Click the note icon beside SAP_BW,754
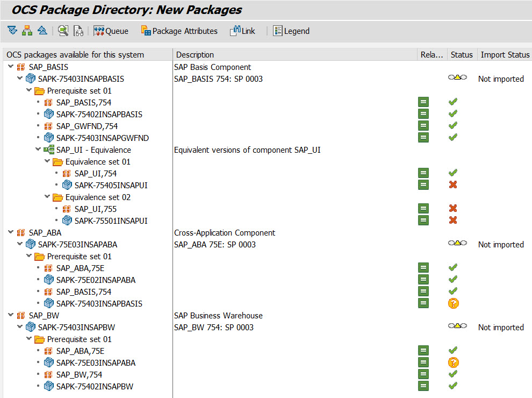Screen dimensions: 532x398 pos(423,374)
